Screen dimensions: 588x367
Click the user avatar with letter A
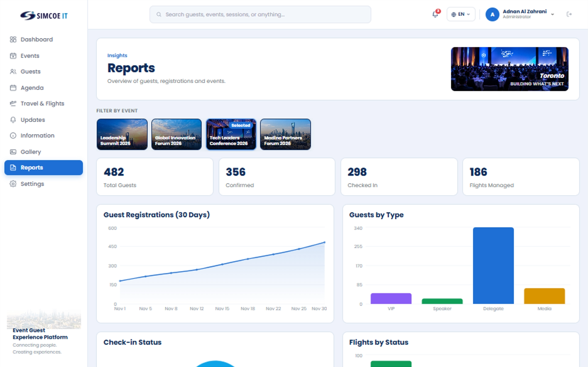click(x=492, y=14)
